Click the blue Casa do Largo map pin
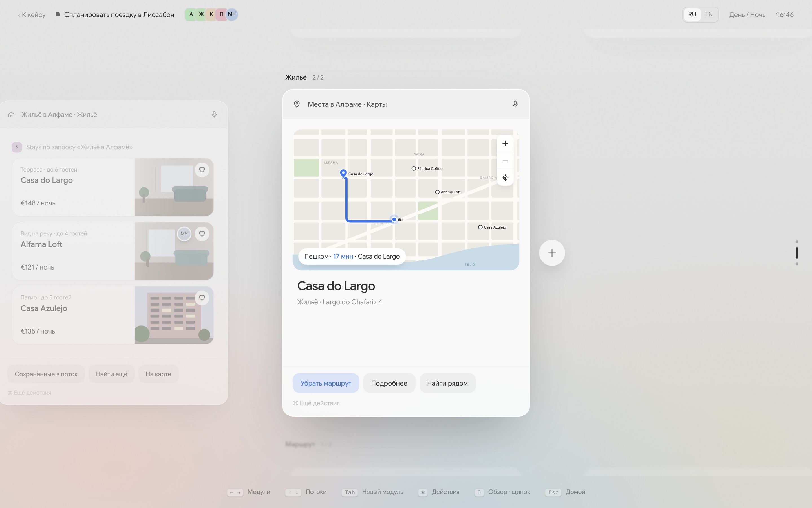 343,173
